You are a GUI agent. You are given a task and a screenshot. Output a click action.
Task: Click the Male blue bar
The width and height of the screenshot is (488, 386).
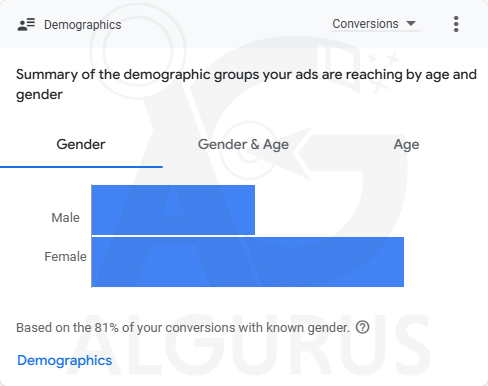click(173, 210)
